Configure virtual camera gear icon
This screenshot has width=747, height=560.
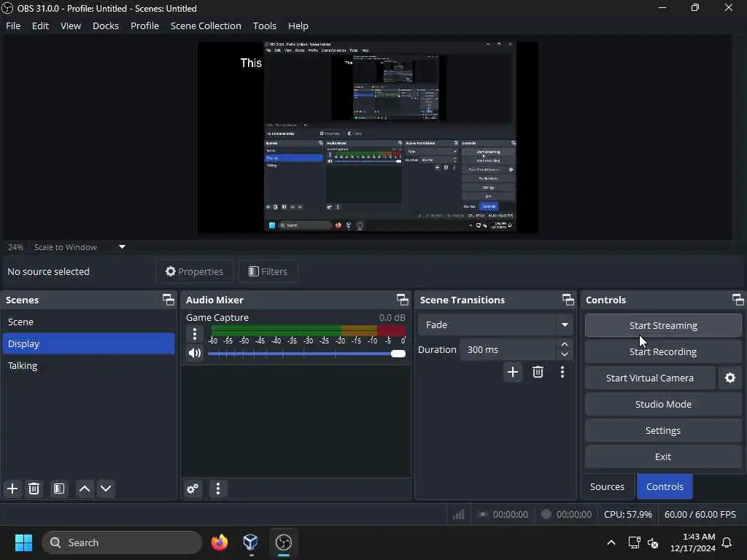click(729, 378)
